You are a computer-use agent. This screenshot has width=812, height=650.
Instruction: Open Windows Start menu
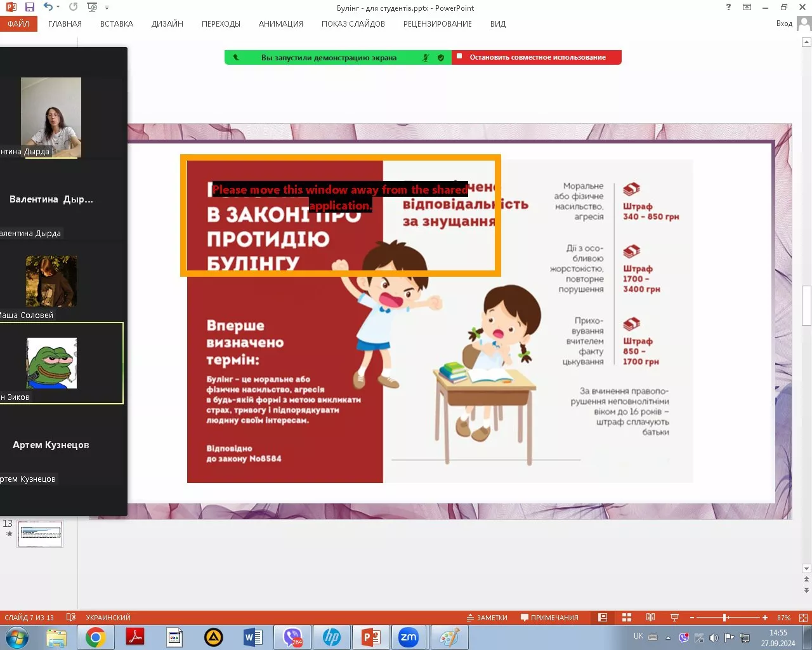[17, 637]
